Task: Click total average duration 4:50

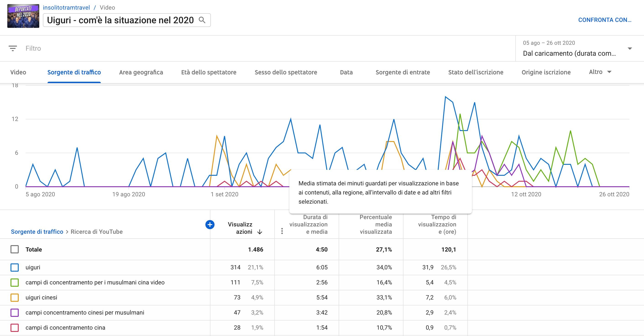Action: coord(322,249)
